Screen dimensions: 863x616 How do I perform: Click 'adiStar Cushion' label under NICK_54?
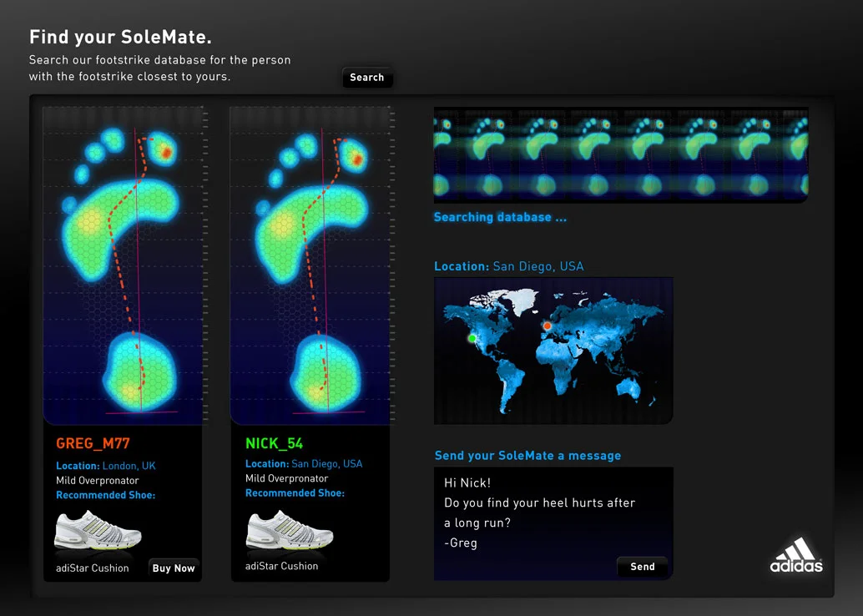point(282,566)
